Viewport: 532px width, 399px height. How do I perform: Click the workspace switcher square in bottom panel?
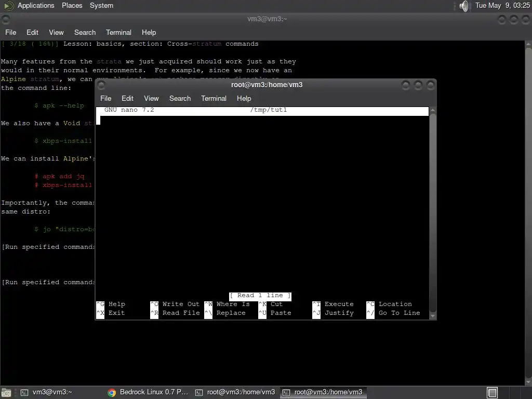(x=493, y=393)
